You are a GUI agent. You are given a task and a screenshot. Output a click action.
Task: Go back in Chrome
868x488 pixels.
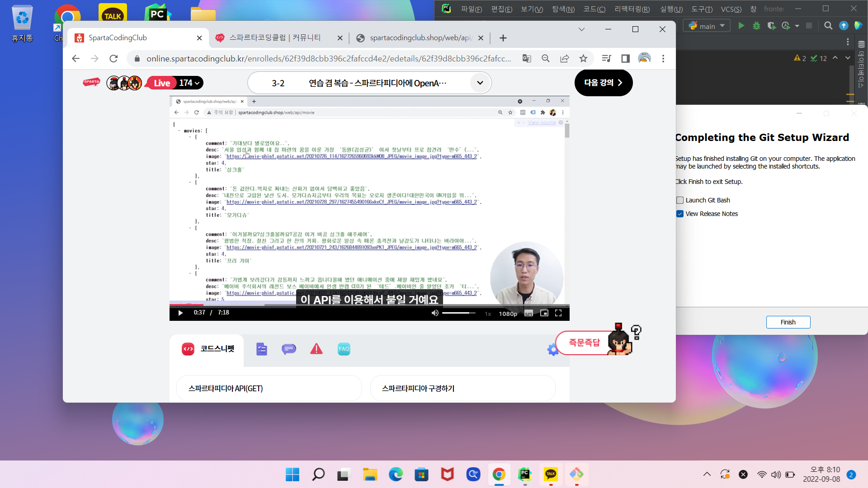point(76,58)
